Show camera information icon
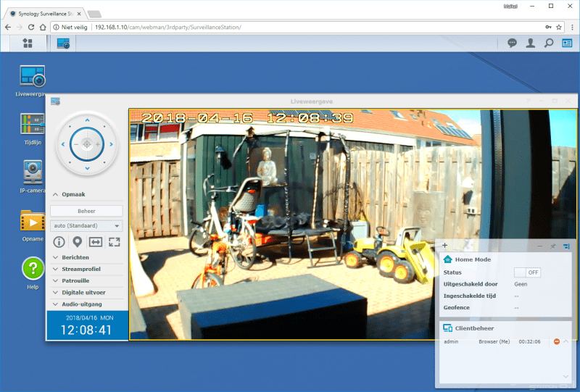Viewport: 580px width, 392px height. 59,242
